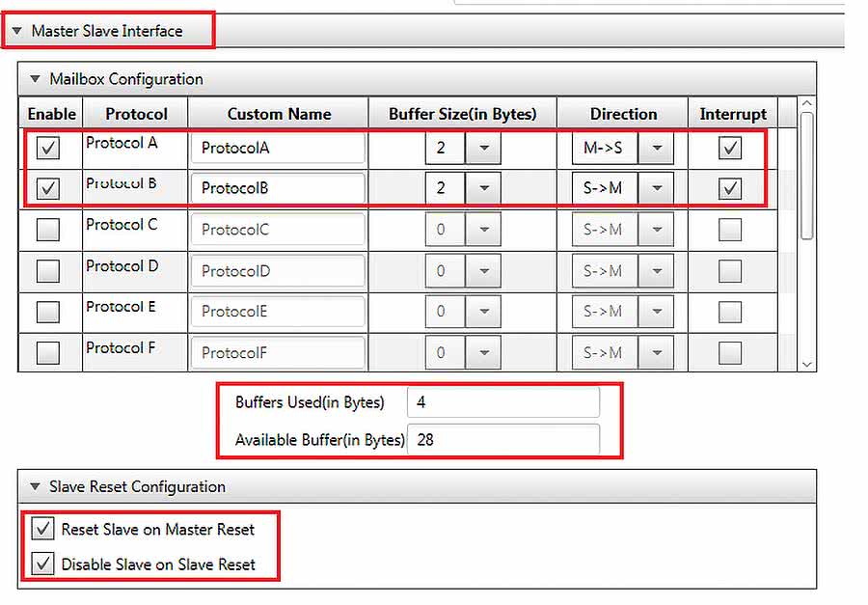The image size is (868, 605).
Task: Click the Direction column header
Action: pos(623,114)
